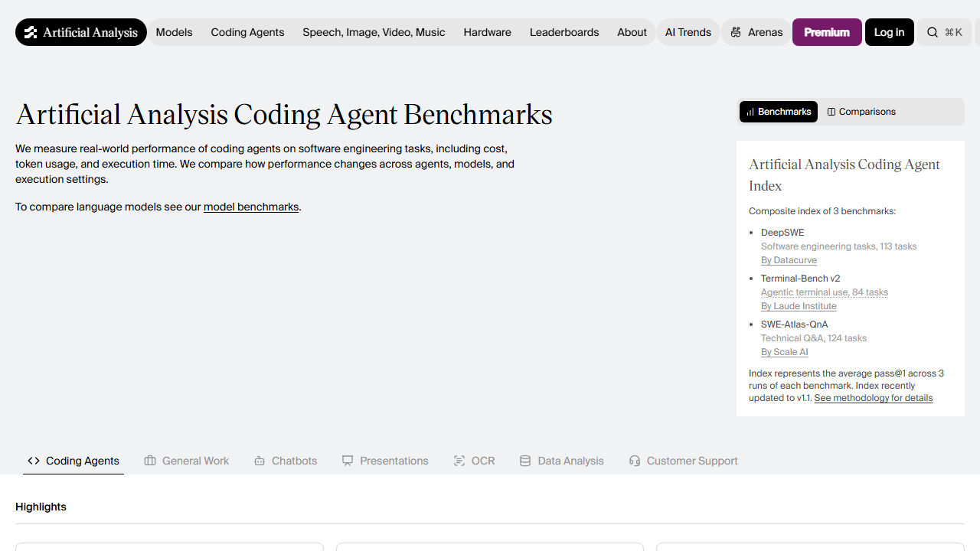Click the Benchmarks bar chart icon
The image size is (980, 551).
point(750,112)
